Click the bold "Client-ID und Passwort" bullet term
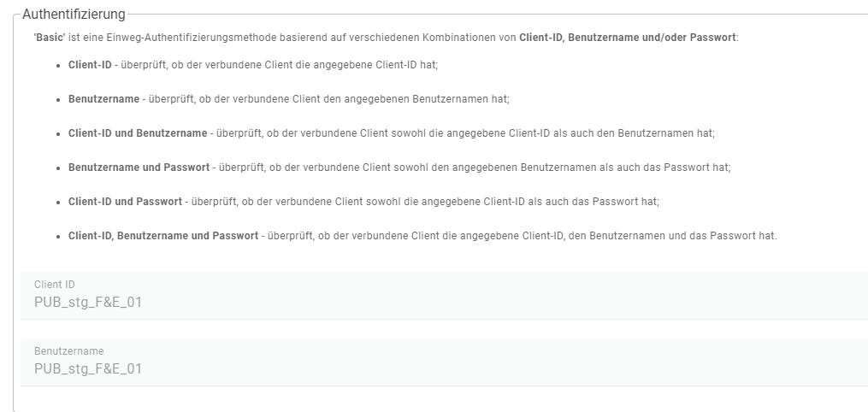 (x=125, y=202)
